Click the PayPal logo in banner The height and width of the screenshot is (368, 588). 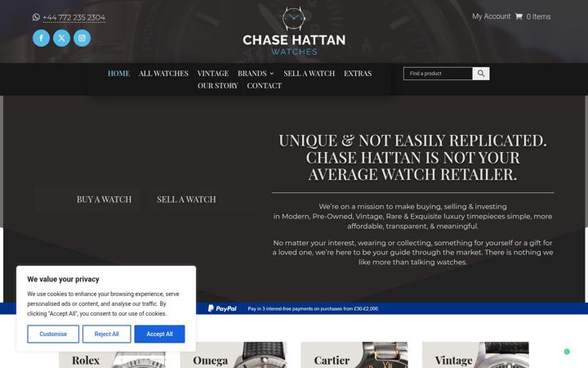(222, 308)
